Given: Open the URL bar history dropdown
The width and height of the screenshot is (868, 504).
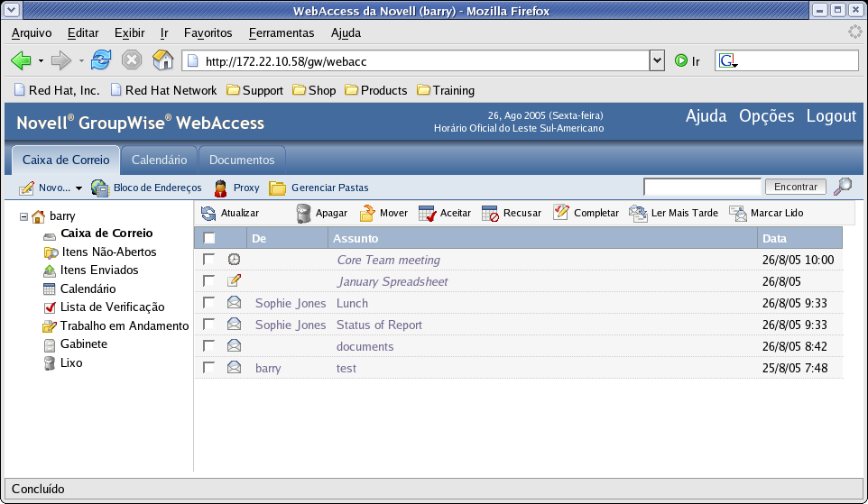Looking at the screenshot, I should point(657,60).
